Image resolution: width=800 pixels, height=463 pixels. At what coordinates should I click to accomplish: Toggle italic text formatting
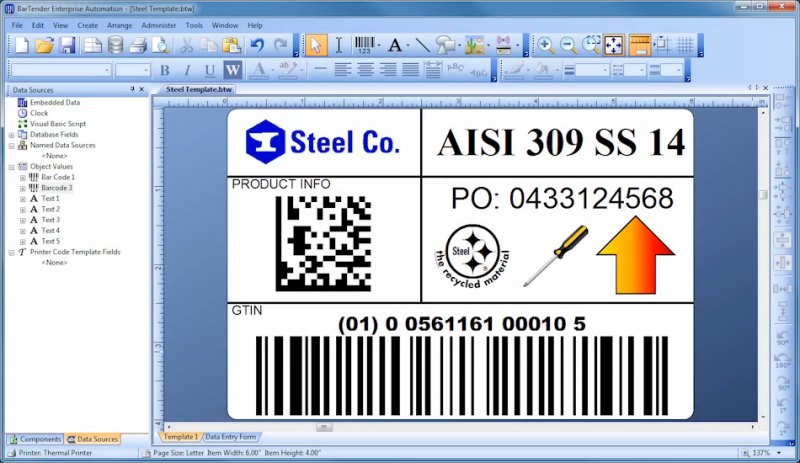[187, 70]
